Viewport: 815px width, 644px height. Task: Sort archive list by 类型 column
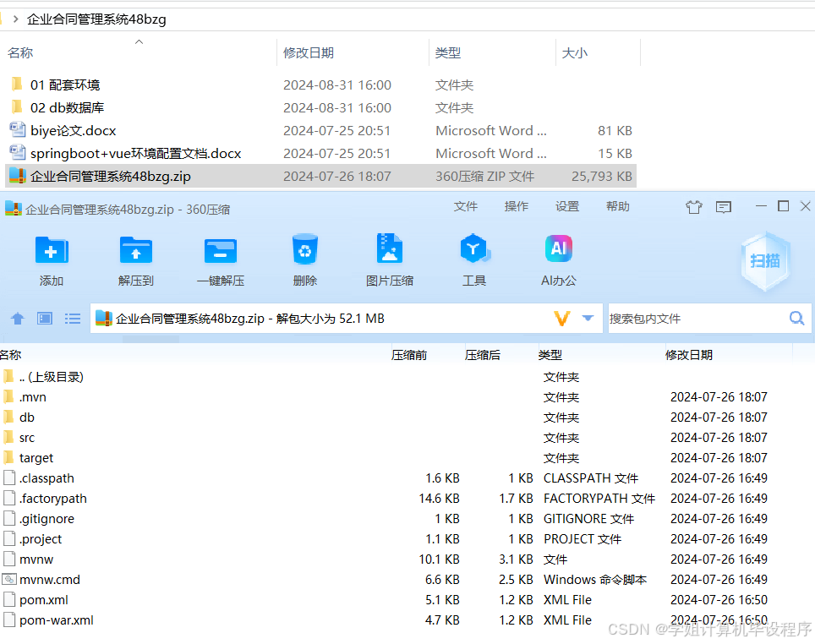coord(550,355)
